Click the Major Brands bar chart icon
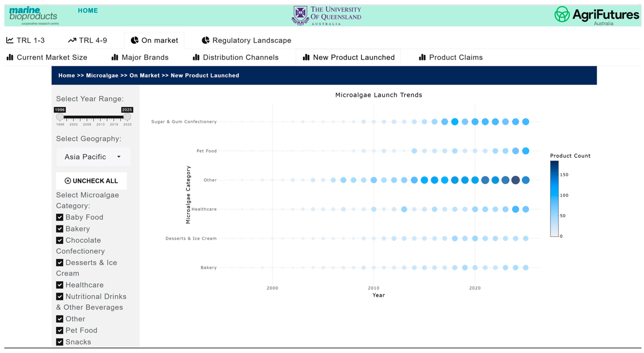 (x=115, y=57)
